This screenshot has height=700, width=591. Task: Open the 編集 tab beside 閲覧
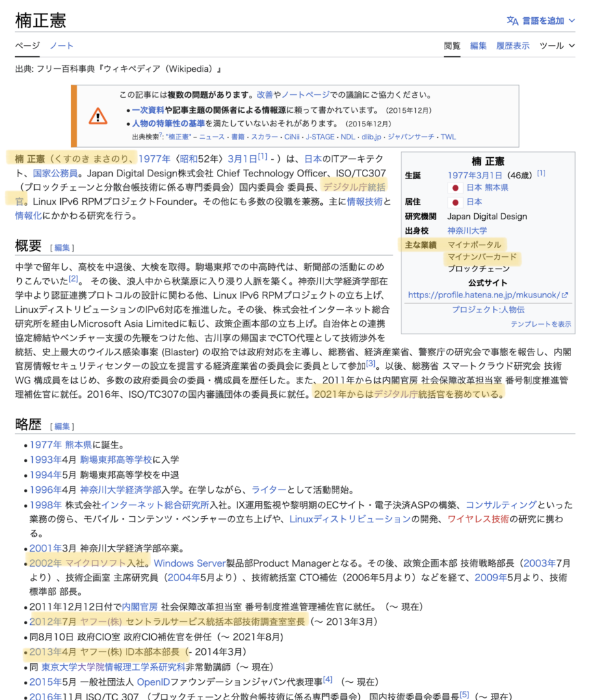478,46
